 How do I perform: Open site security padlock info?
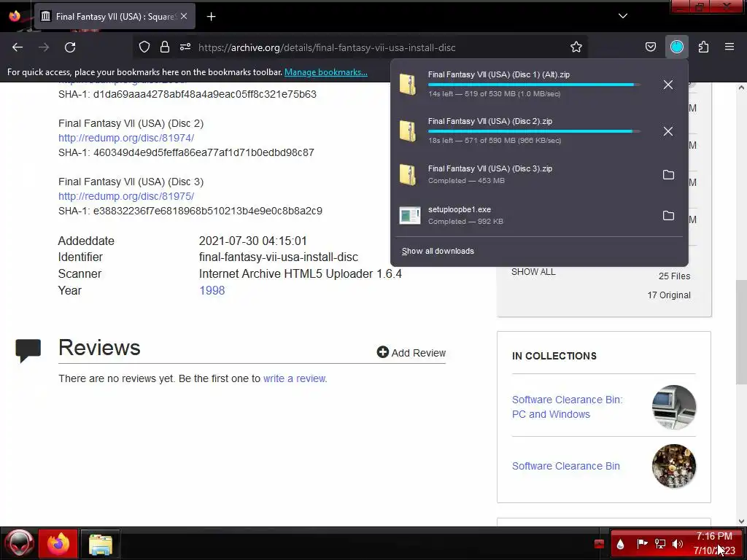pos(165,47)
